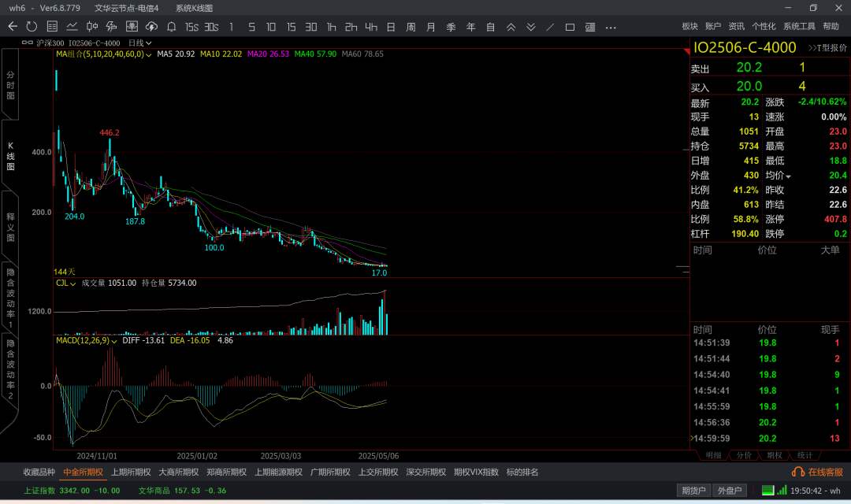The width and height of the screenshot is (851, 504).
Task: Click the cloud lightning icon in toolbar
Action: (x=151, y=27)
